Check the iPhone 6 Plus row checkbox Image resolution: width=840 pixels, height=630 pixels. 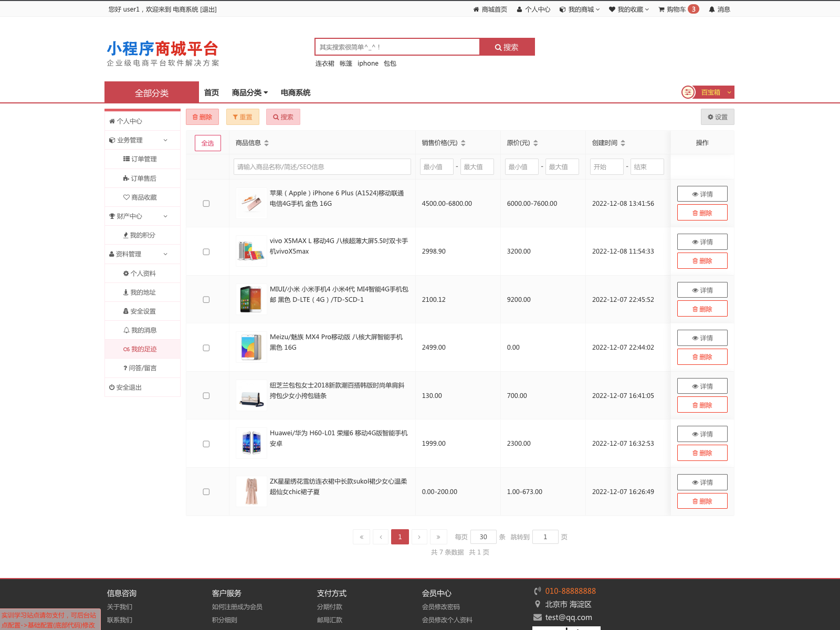pyautogui.click(x=206, y=204)
